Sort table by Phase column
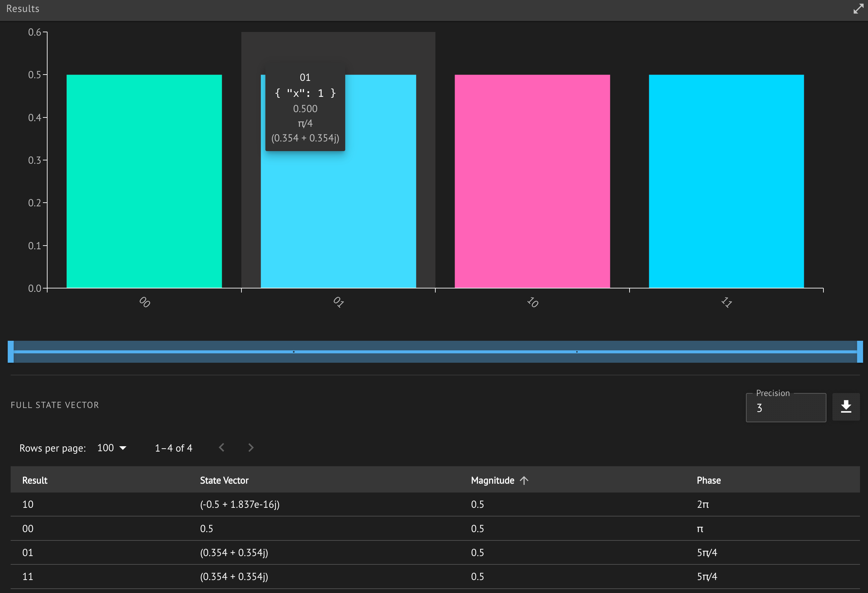Image resolution: width=868 pixels, height=593 pixels. coord(708,481)
